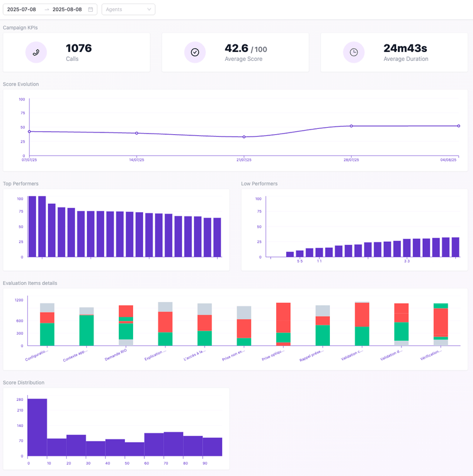473x476 pixels.
Task: Click the first bar in Top Performers
Action: pyautogui.click(x=32, y=226)
